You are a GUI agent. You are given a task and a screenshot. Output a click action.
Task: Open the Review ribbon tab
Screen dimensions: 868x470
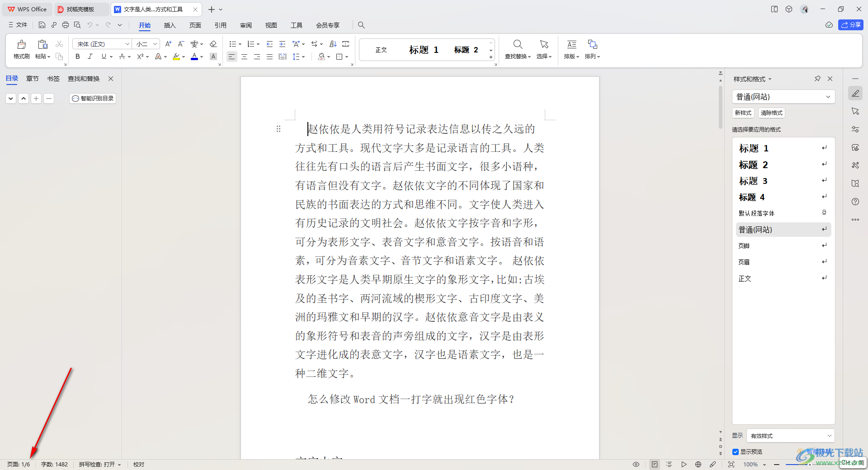246,25
